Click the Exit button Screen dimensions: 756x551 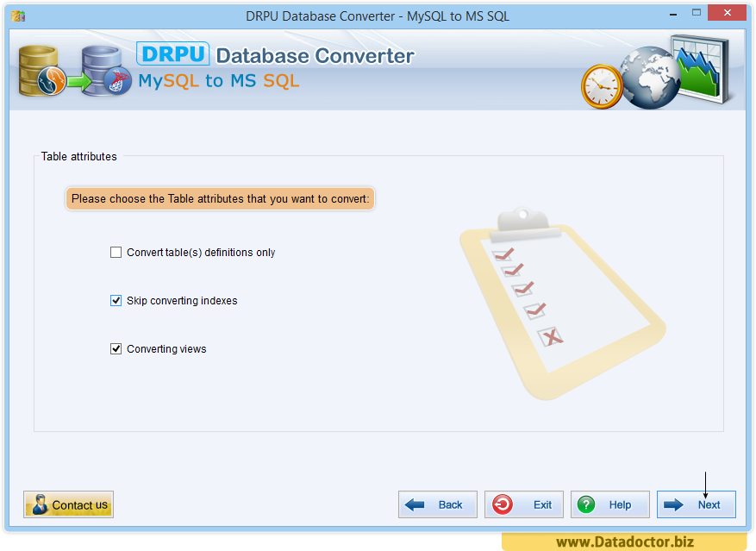pos(524,504)
